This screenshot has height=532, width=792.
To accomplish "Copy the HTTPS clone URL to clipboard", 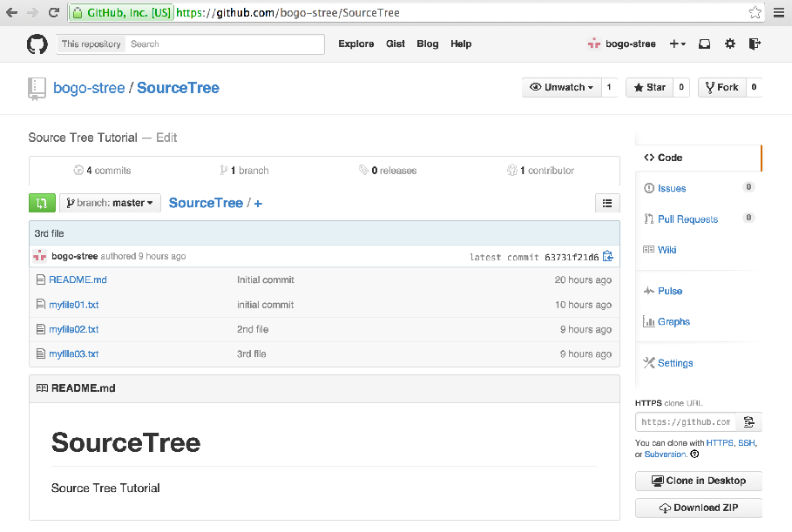I will click(748, 422).
